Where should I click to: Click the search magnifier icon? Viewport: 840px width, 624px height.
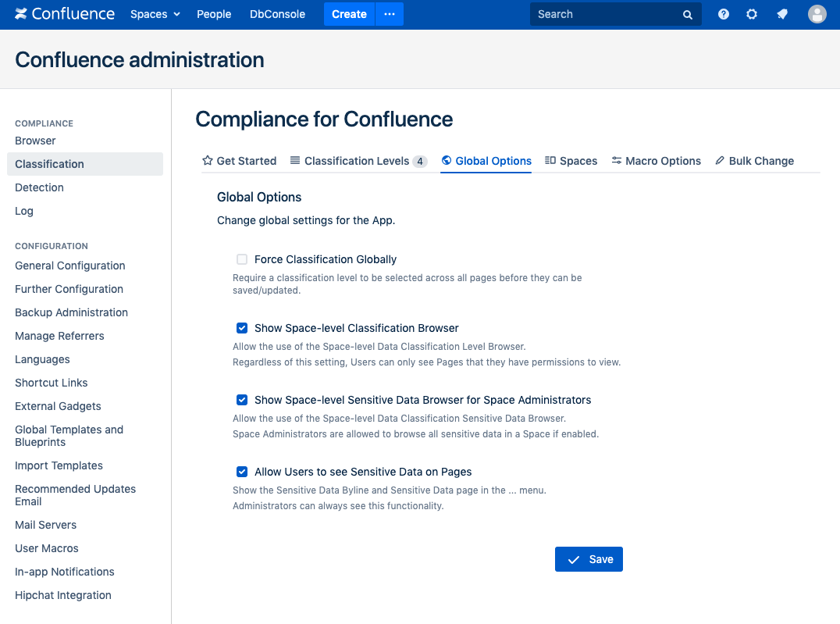688,15
